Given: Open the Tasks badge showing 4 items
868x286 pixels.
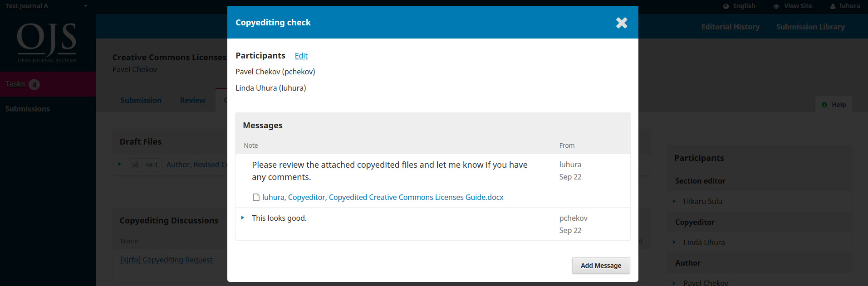Looking at the screenshot, I should [35, 84].
